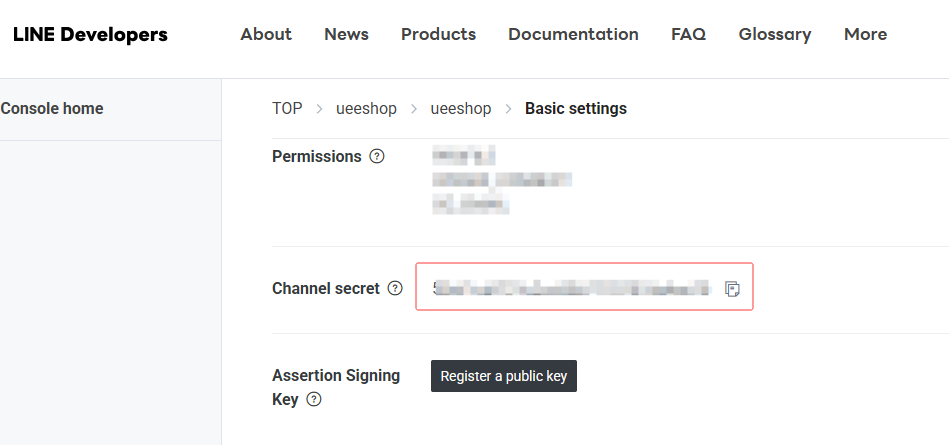949x445 pixels.
Task: Expand the More menu
Action: tap(865, 35)
